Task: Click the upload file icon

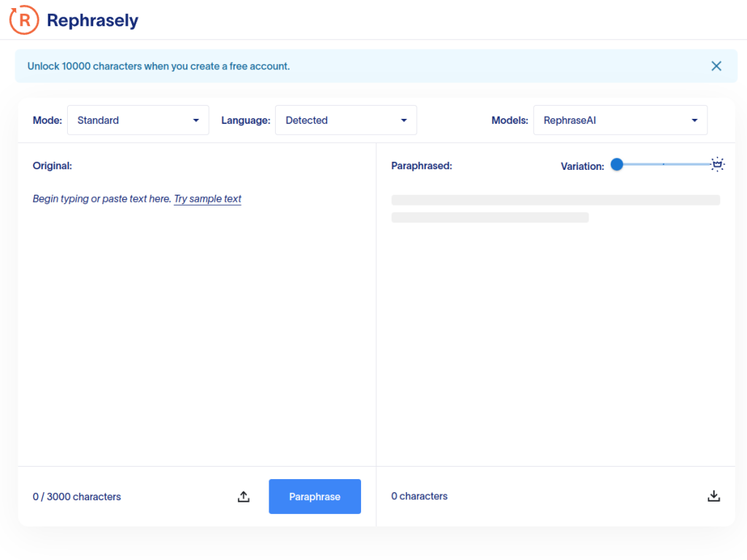Action: click(x=244, y=497)
